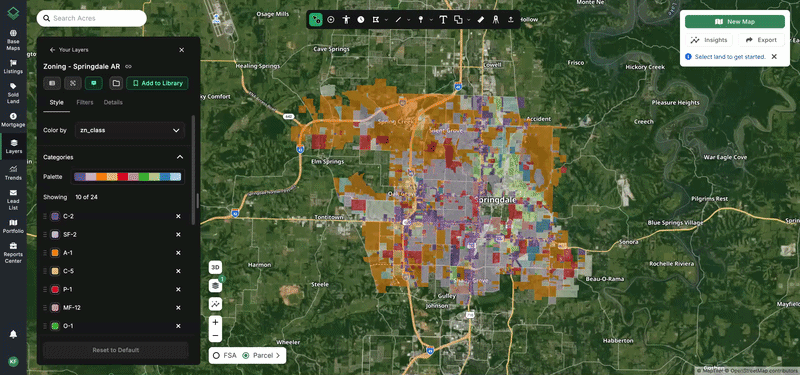Click the second layer action icon button
This screenshot has width=800, height=375.
(x=72, y=83)
